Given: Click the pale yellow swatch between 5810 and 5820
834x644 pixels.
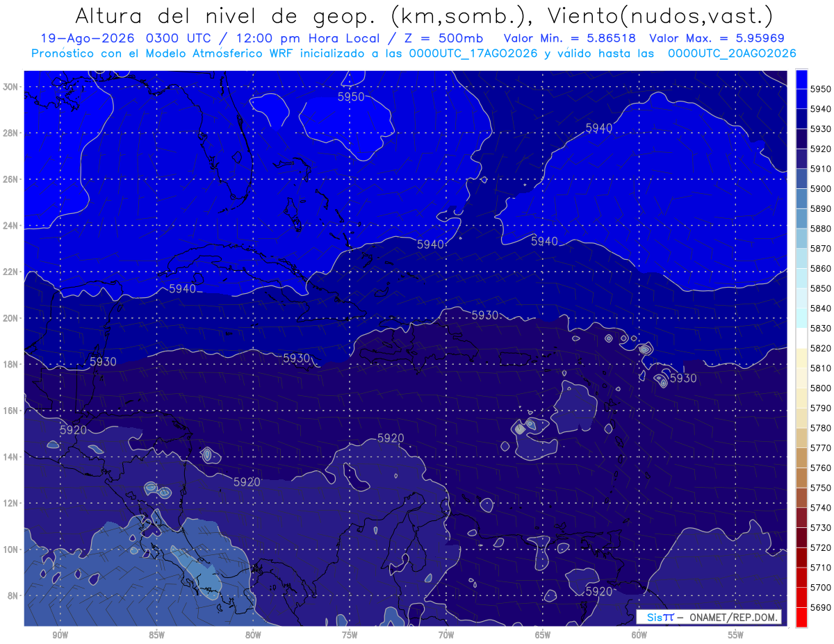Looking at the screenshot, I should [801, 358].
